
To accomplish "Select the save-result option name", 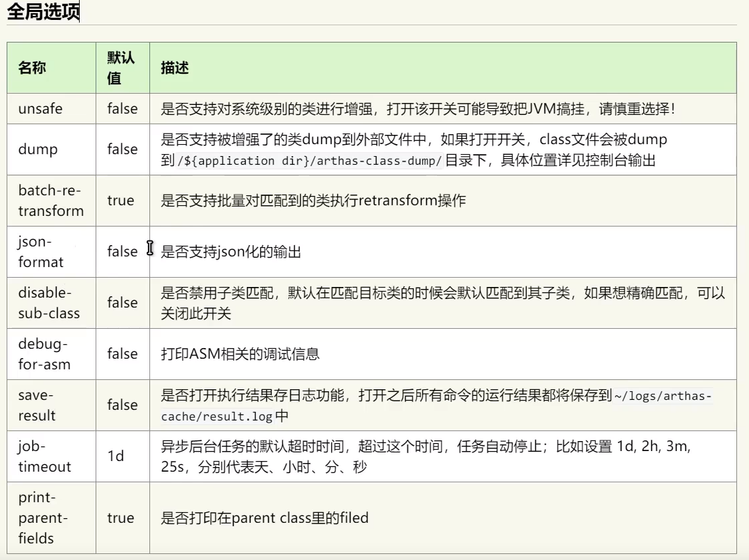I will tap(37, 405).
